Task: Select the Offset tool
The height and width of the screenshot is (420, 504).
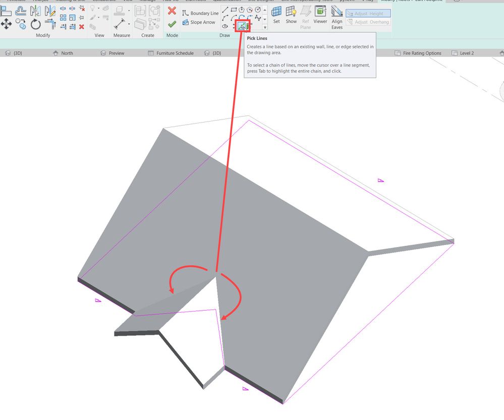Action: [21, 11]
